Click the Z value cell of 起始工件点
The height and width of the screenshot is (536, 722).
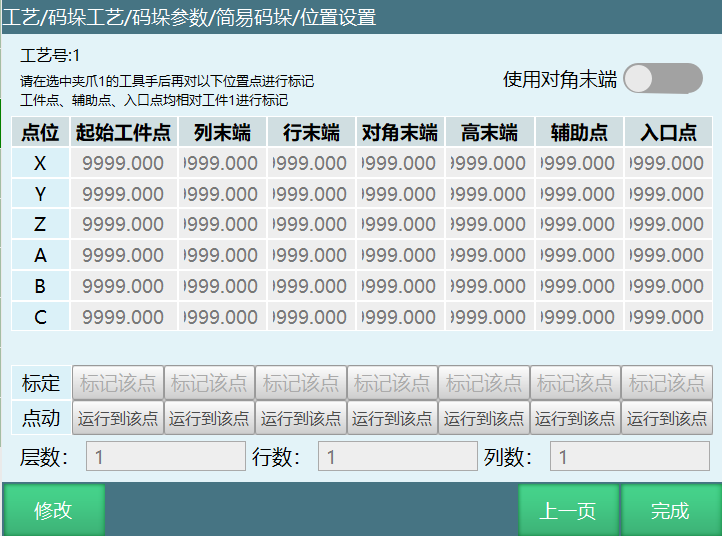coord(123,225)
